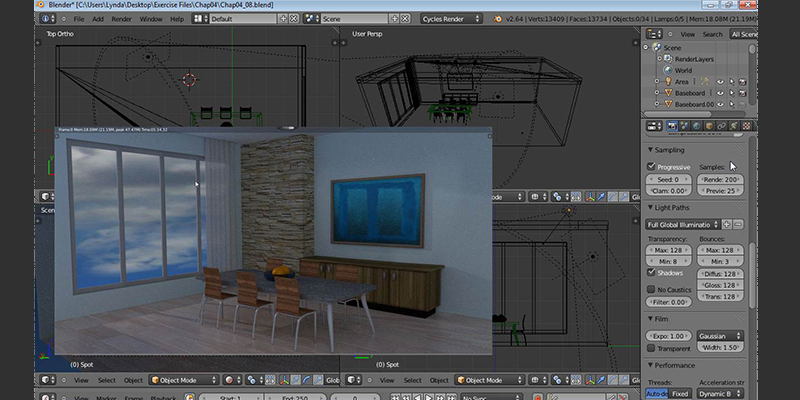Toggle renderability camera for Area lamp

coord(742,82)
